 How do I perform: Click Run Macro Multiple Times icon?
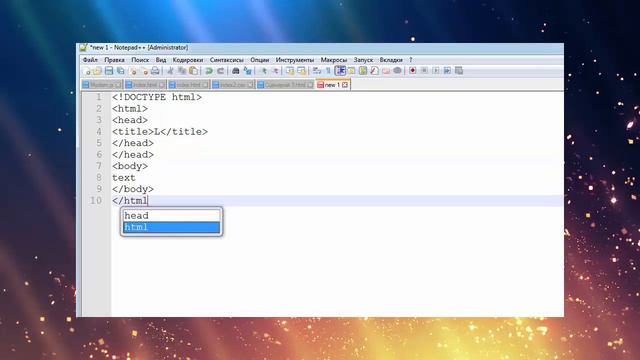(447, 71)
